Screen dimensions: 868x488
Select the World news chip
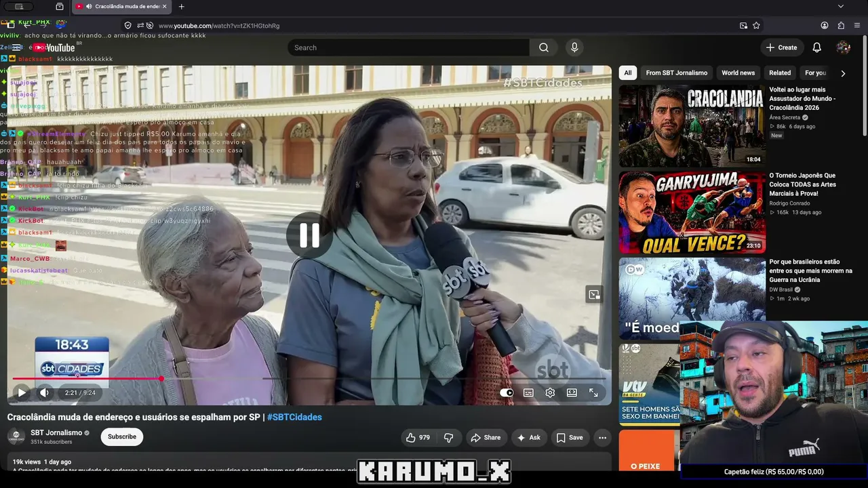[738, 73]
